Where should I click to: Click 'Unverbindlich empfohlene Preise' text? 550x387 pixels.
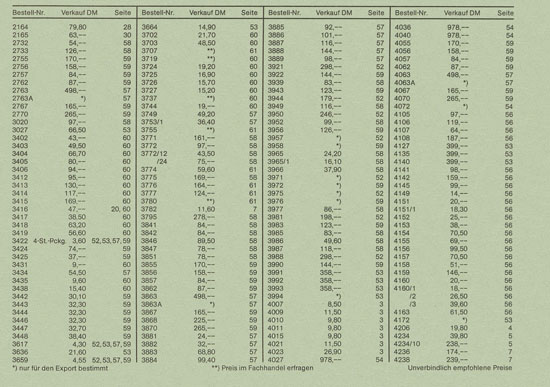[x=460, y=368]
